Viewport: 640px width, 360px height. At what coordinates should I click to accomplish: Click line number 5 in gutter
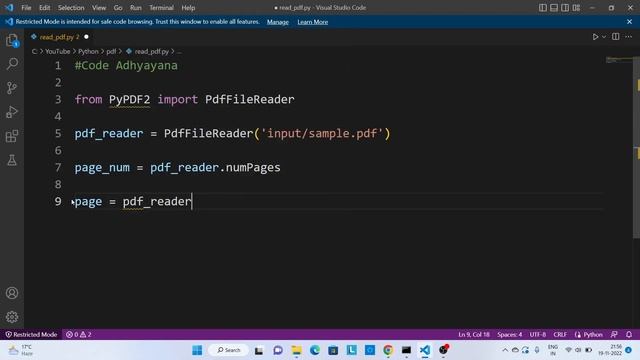(58, 133)
